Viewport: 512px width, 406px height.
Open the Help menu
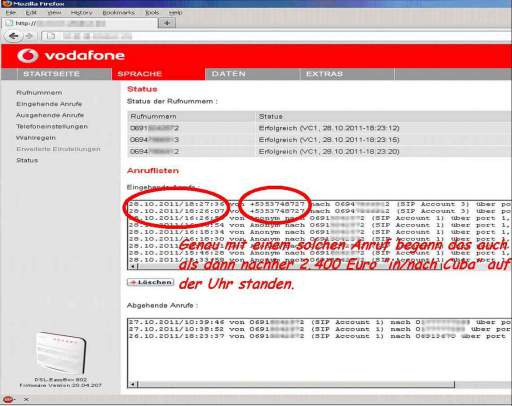click(x=175, y=12)
